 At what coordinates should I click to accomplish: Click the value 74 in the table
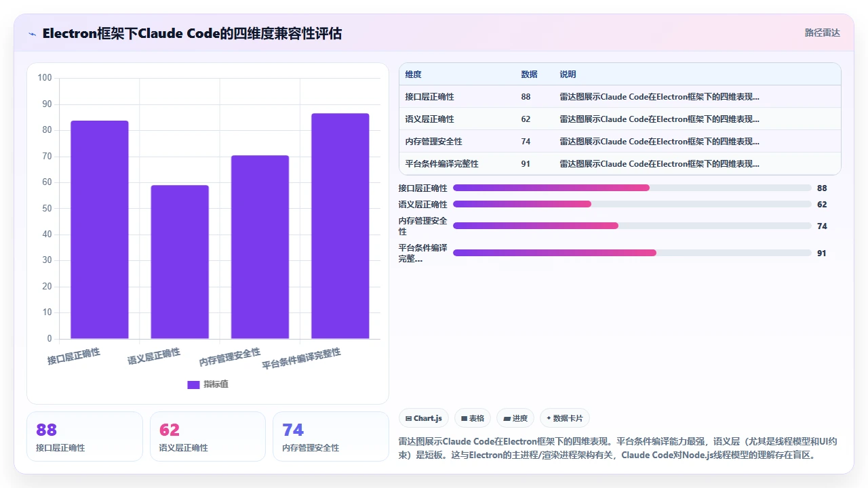[526, 142]
